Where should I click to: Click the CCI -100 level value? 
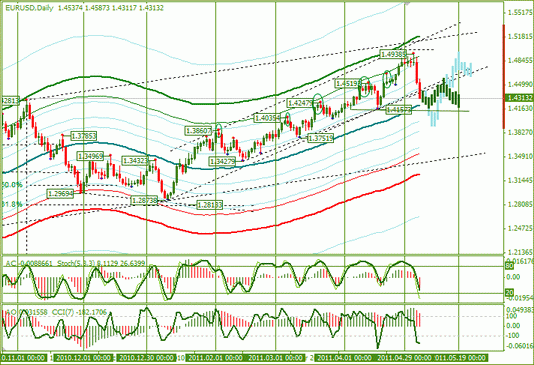(513, 336)
